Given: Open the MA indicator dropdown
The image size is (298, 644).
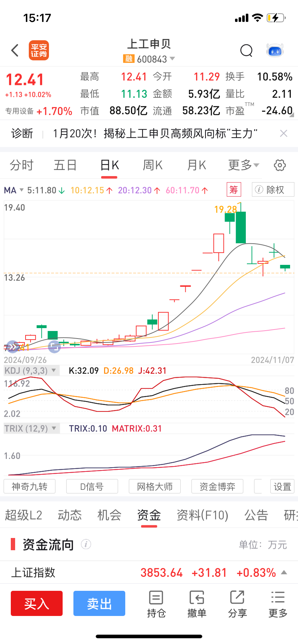Looking at the screenshot, I should click(14, 190).
